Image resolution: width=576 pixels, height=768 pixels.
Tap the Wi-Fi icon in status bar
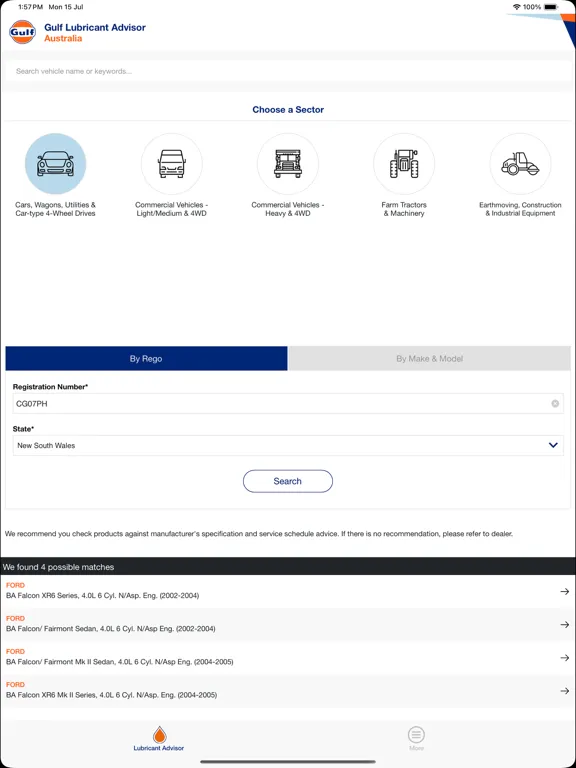(x=517, y=7)
